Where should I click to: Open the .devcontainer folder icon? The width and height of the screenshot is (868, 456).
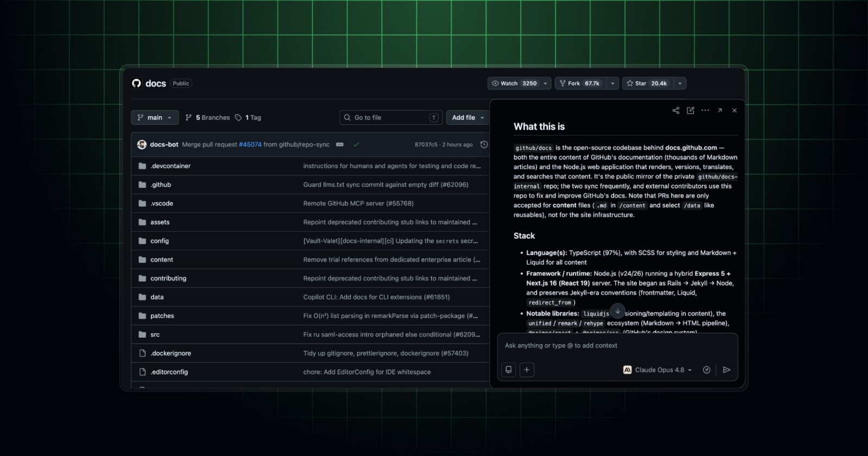click(142, 166)
